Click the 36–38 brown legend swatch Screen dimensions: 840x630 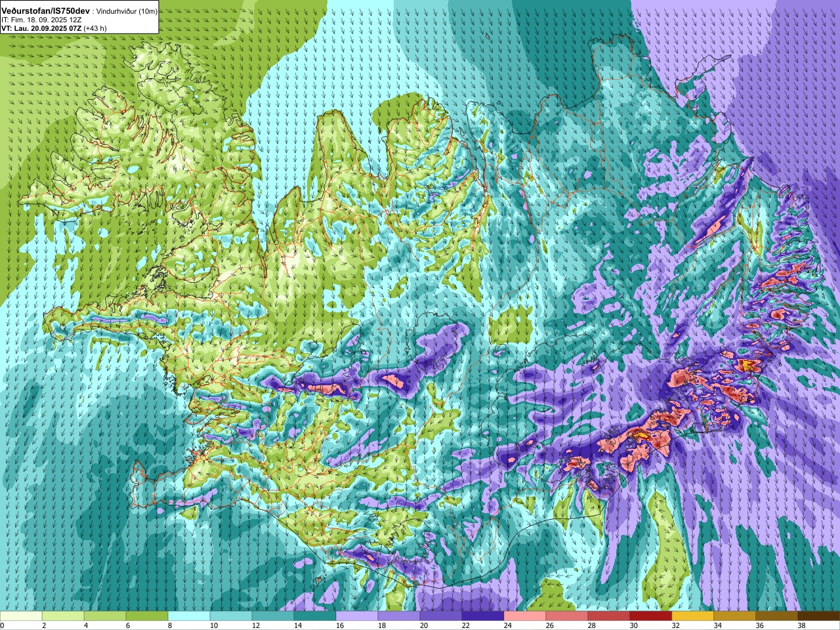777,616
